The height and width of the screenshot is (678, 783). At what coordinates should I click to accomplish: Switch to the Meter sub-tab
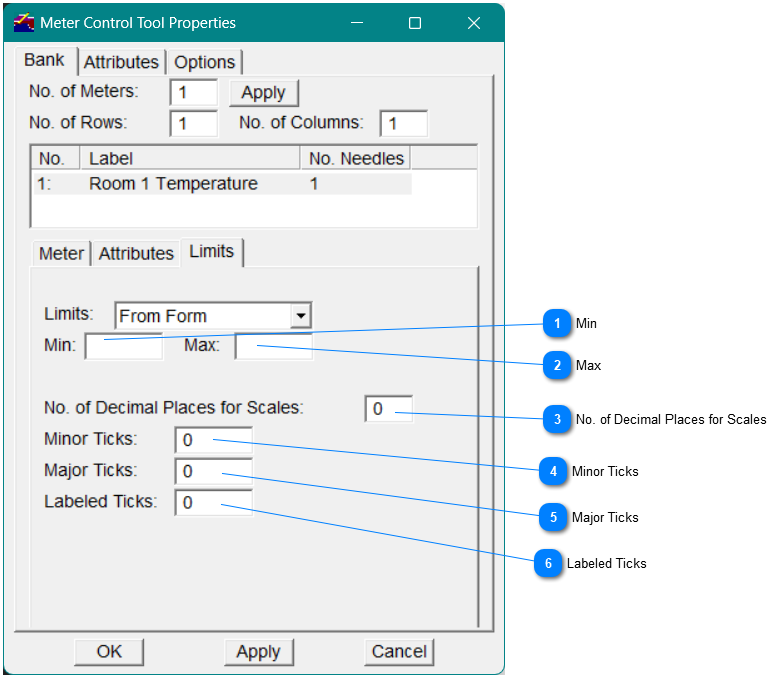61,254
